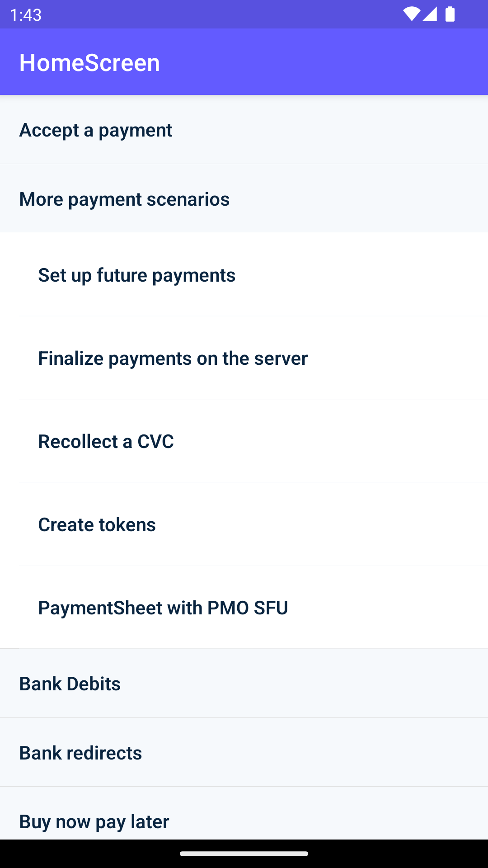Tap the Wi-Fi signal icon in status bar
Image resolution: width=488 pixels, height=868 pixels.
coord(411,14)
